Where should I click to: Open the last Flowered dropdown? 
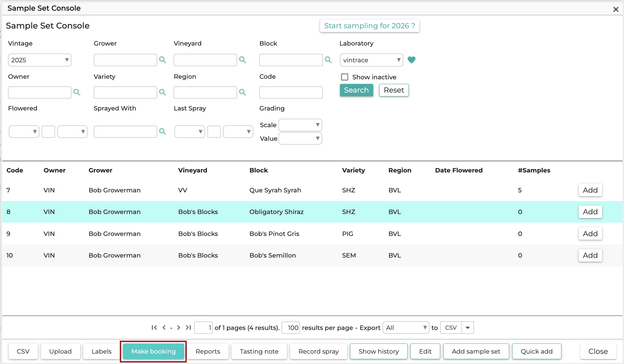point(72,132)
